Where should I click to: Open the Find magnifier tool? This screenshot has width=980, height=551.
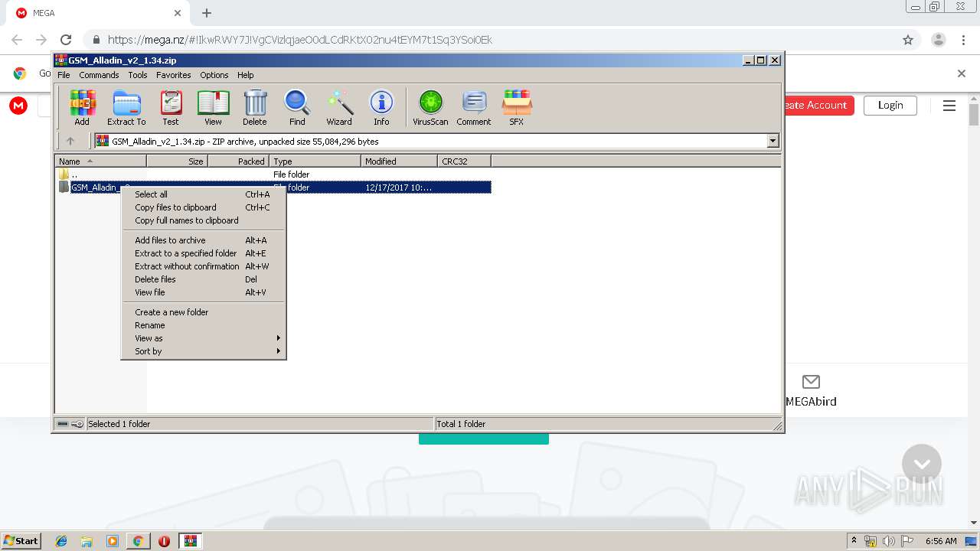point(297,107)
